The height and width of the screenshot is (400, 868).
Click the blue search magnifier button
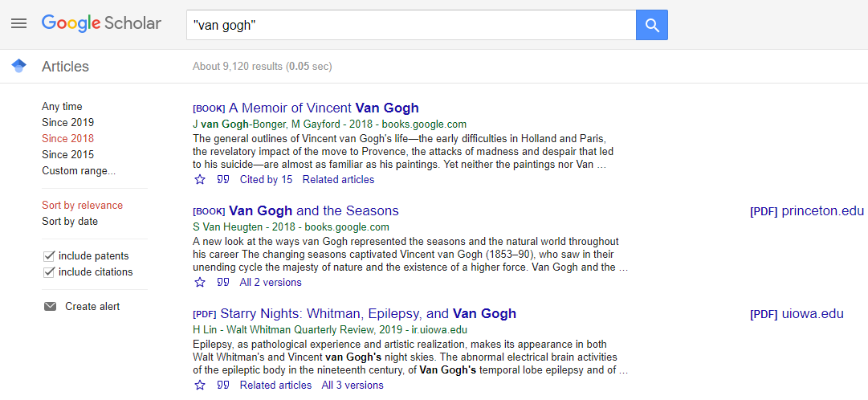coord(652,25)
